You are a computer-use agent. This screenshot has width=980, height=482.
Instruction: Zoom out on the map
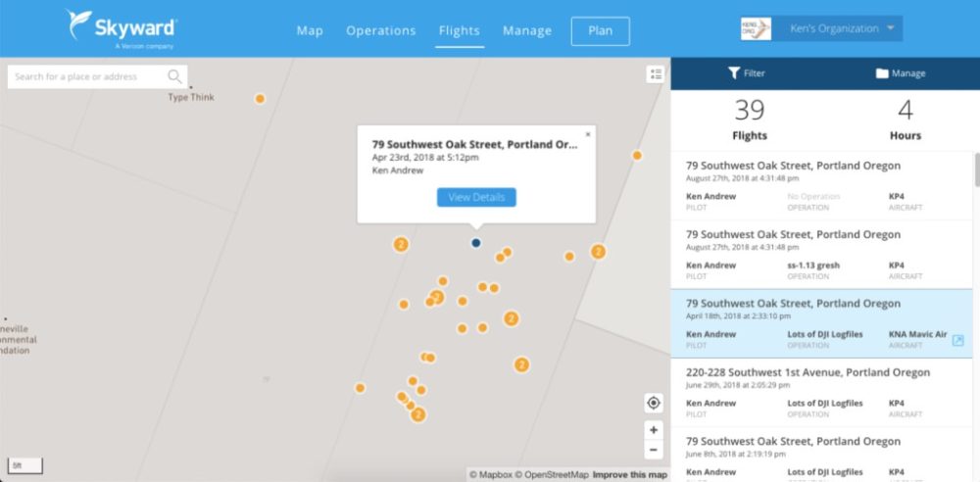[654, 450]
